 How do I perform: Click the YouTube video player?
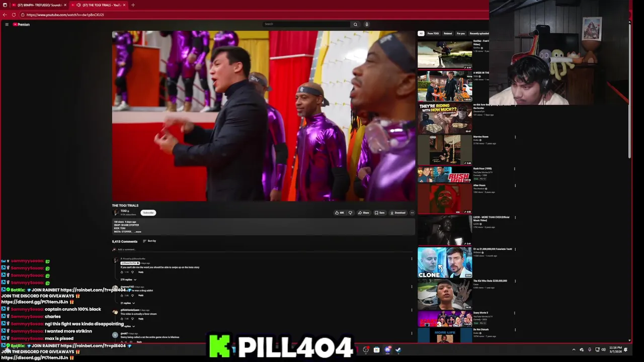(x=264, y=116)
